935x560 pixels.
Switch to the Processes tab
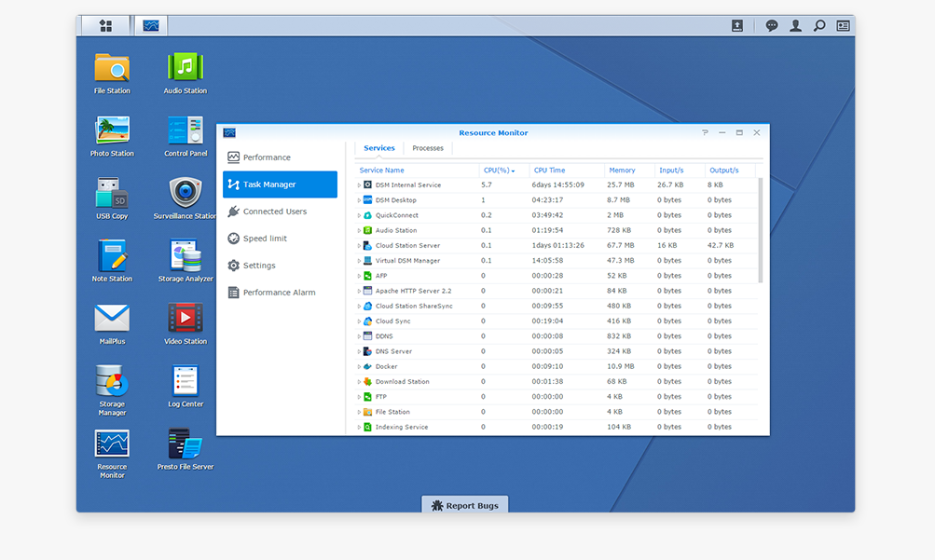click(x=428, y=148)
